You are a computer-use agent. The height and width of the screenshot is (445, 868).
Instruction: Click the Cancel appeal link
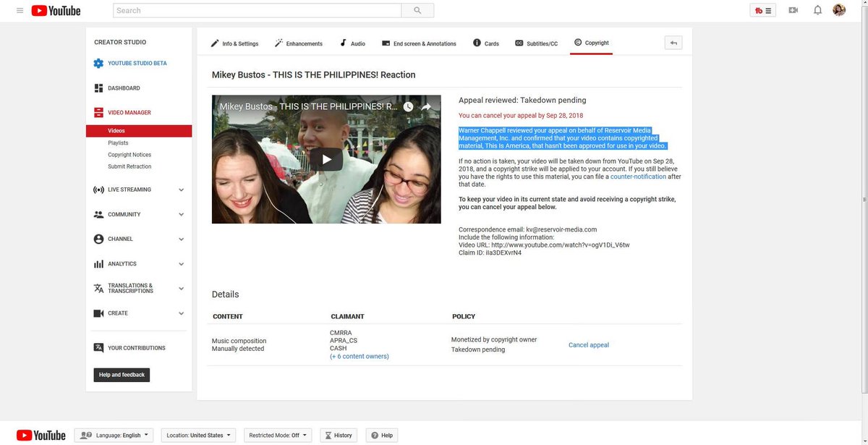pos(589,345)
